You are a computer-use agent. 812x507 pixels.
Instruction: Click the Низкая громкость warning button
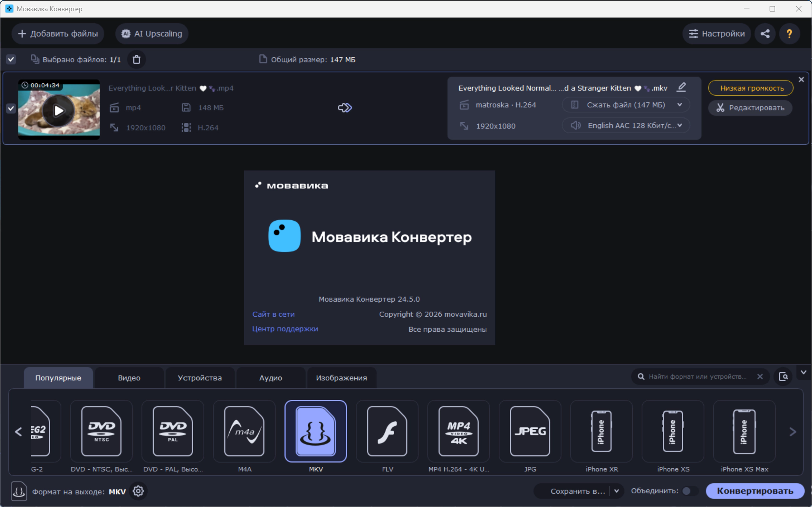(x=751, y=88)
